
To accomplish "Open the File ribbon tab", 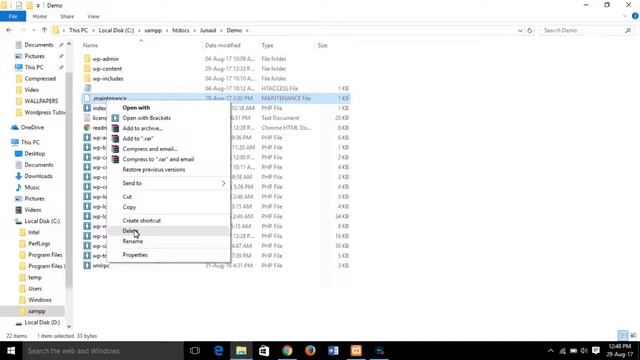I will tap(13, 16).
